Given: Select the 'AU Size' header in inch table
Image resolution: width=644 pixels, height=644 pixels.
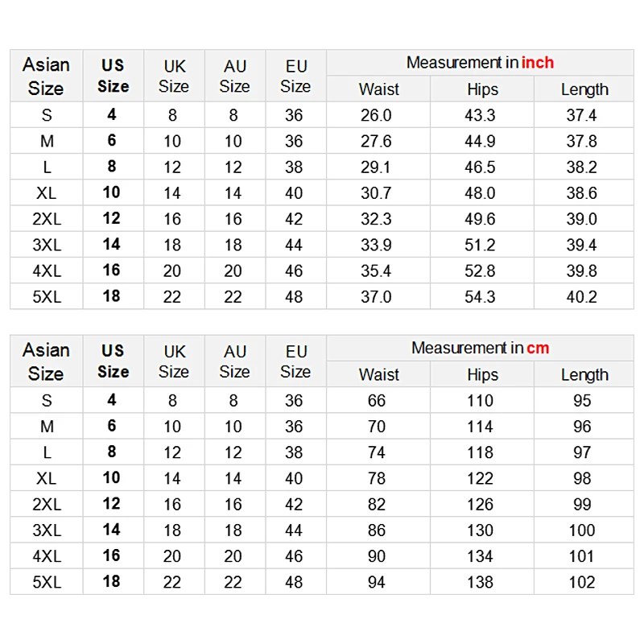Looking at the screenshot, I should pyautogui.click(x=234, y=76).
